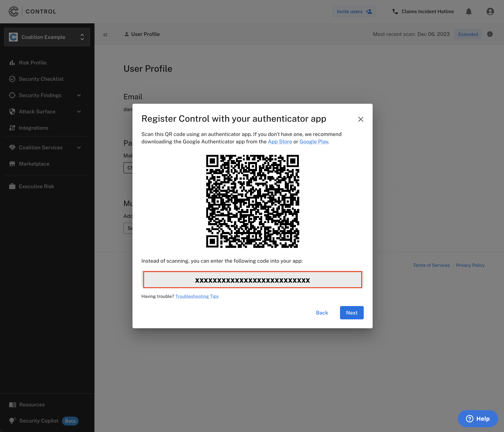
Task: Open Security Checklist in the sidebar
Action: click(41, 79)
